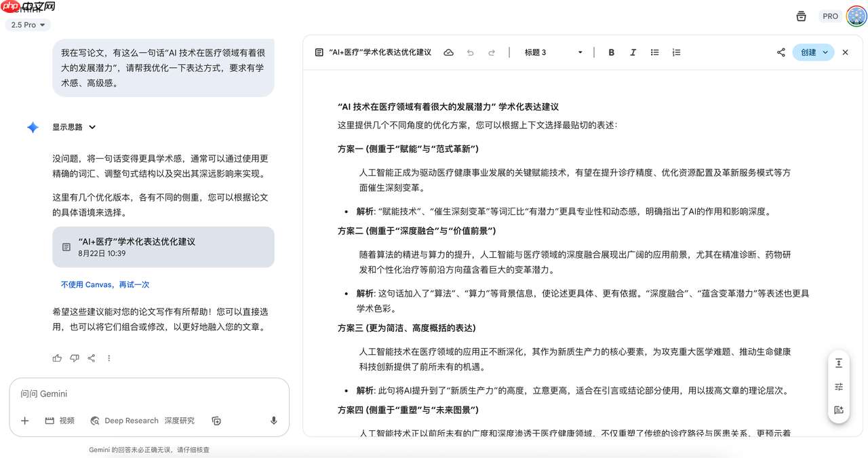Give a thumbs-up to Gemini's response
This screenshot has height=458, width=868.
click(57, 358)
